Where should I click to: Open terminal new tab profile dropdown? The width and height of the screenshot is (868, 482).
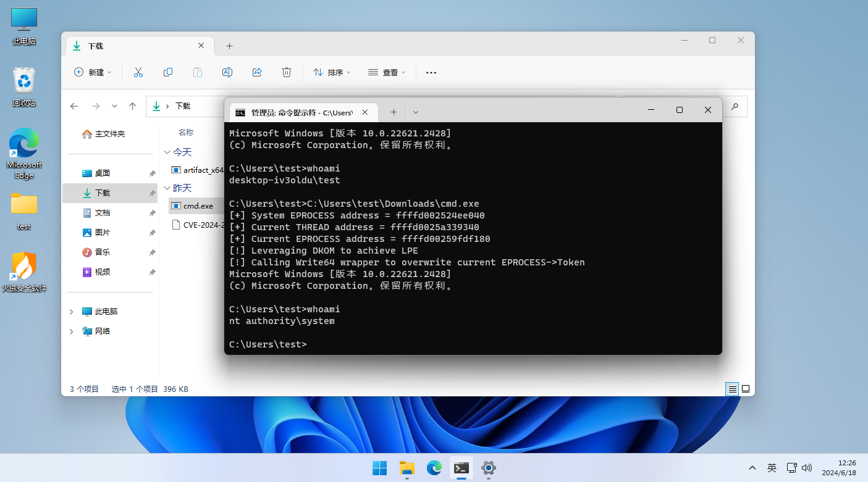click(x=416, y=112)
